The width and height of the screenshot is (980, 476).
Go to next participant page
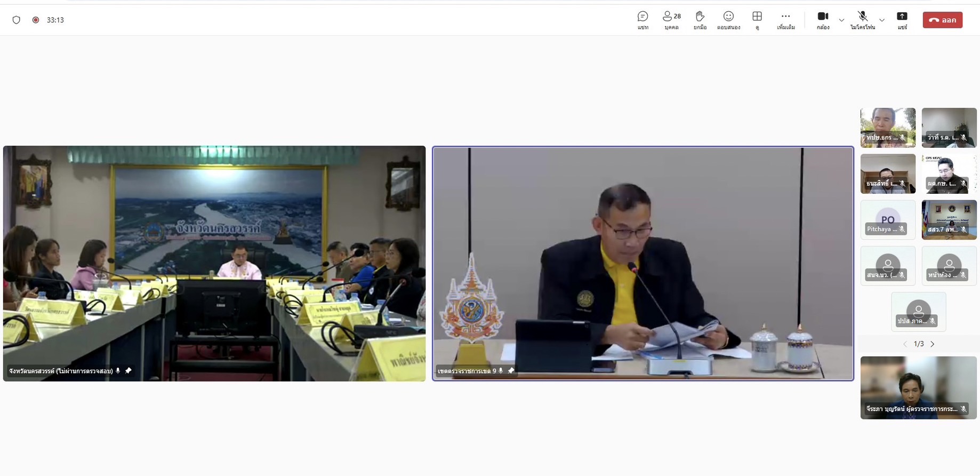pyautogui.click(x=933, y=344)
